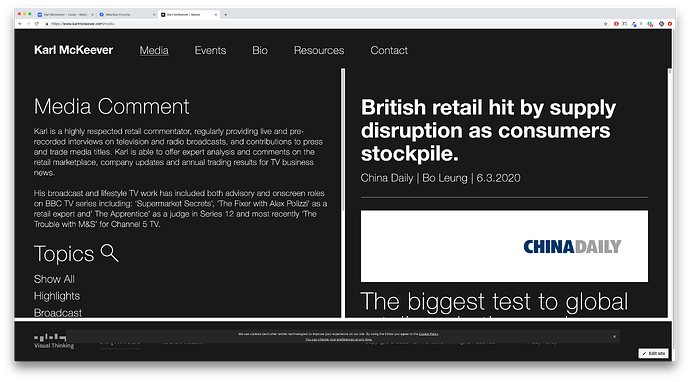Bookmark this page with the star icon
Image resolution: width=690 pixels, height=382 pixels.
(606, 24)
